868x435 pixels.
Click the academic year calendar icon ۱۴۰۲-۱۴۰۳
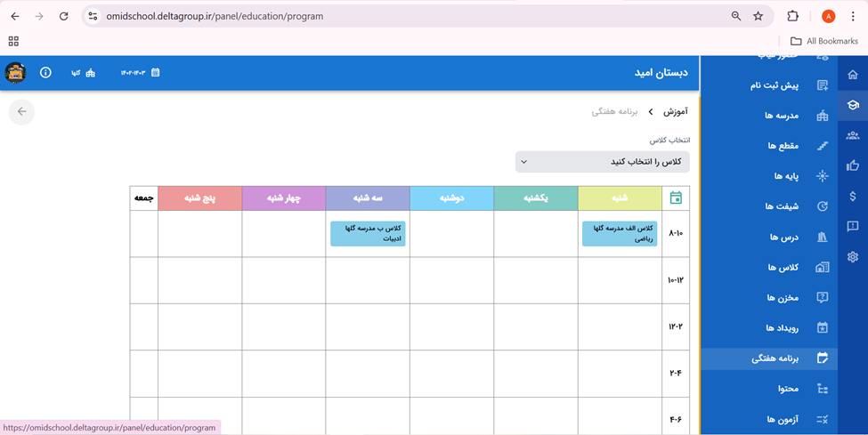[156, 73]
